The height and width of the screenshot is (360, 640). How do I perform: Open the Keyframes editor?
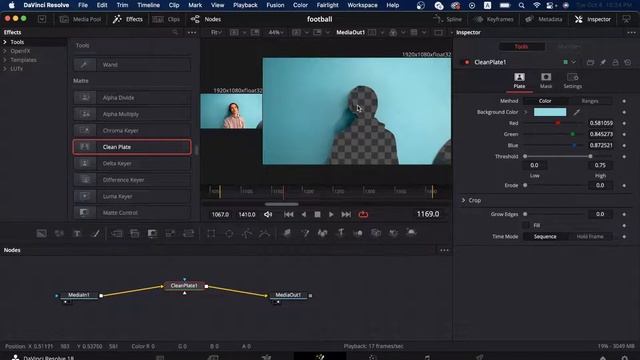tap(494, 19)
